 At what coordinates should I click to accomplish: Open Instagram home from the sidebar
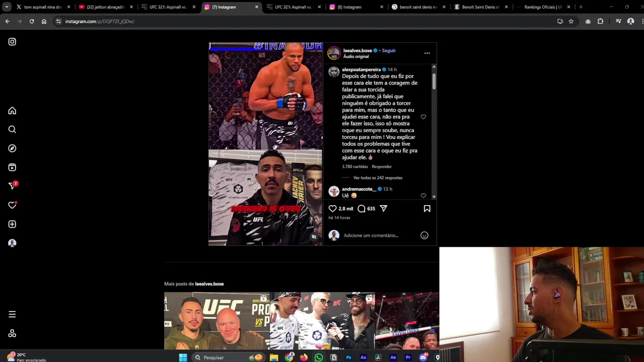[12, 111]
